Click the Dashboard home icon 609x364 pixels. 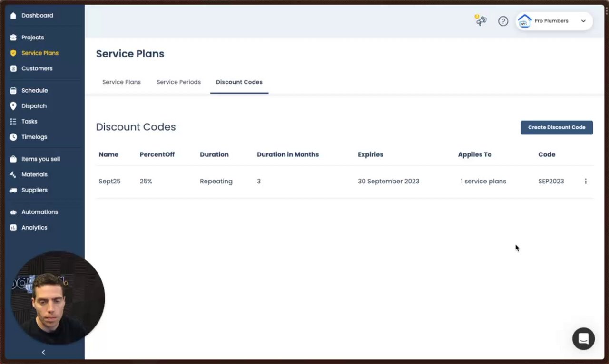click(13, 16)
